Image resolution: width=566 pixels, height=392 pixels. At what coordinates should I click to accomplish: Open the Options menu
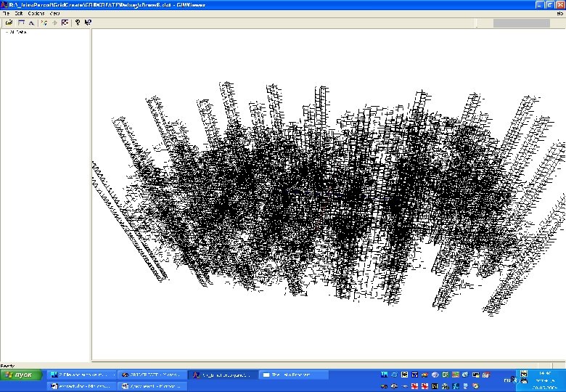[36, 13]
